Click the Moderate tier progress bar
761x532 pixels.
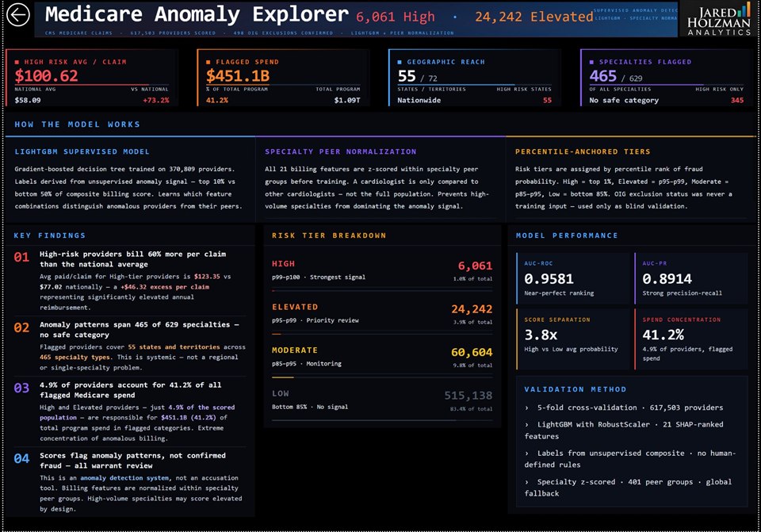(x=382, y=377)
